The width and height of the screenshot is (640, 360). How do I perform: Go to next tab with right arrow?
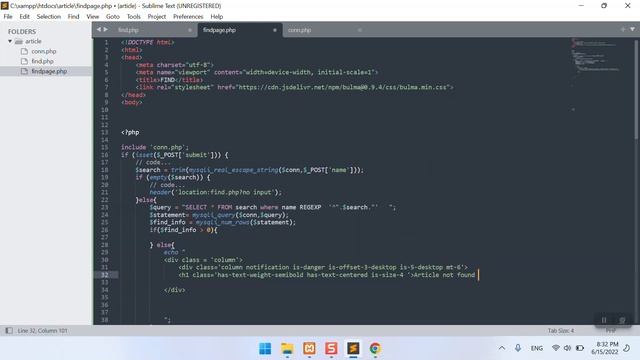[x=106, y=29]
